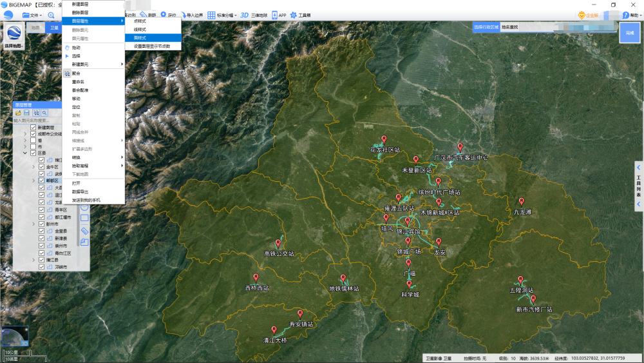Viewport: 644px width, 363px height.
Task: Uncheck the 新建图层 layer checkbox
Action: (33, 128)
